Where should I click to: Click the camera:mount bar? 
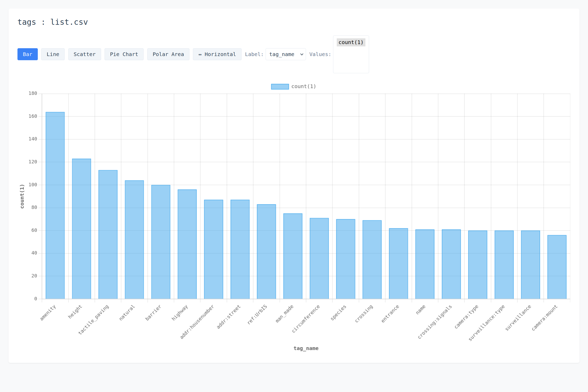(557, 267)
